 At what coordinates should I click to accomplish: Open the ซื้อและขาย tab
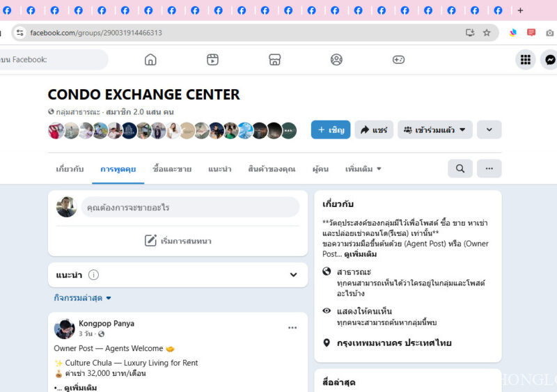tap(172, 168)
